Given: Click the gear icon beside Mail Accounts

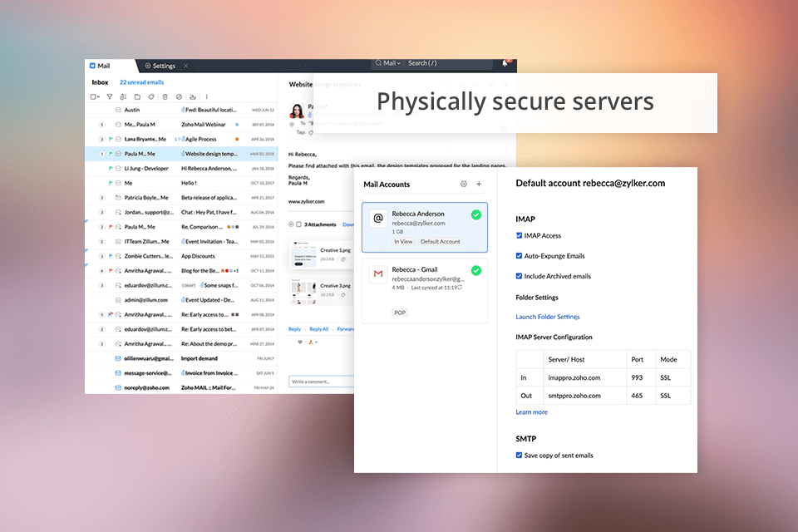Looking at the screenshot, I should pyautogui.click(x=464, y=185).
